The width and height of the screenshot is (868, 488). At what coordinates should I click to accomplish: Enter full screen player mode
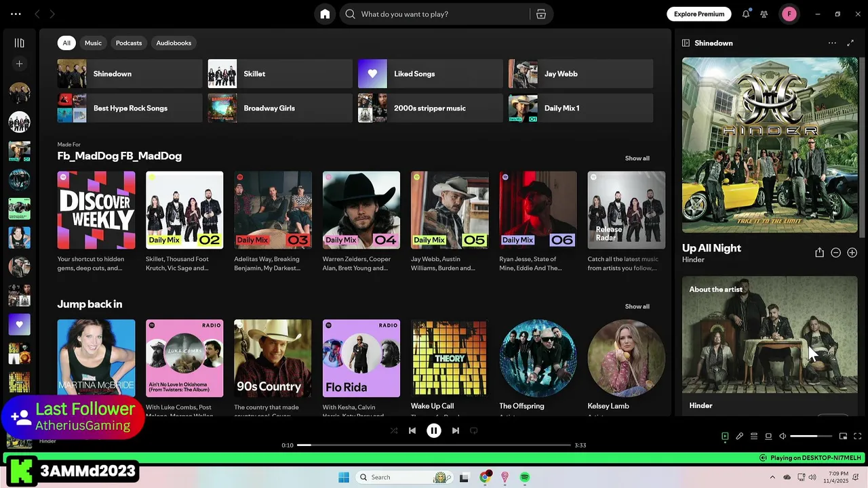tap(857, 436)
